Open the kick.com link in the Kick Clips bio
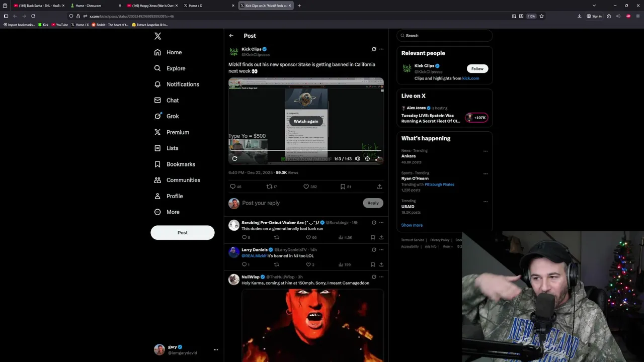644x362 pixels. coord(470,78)
